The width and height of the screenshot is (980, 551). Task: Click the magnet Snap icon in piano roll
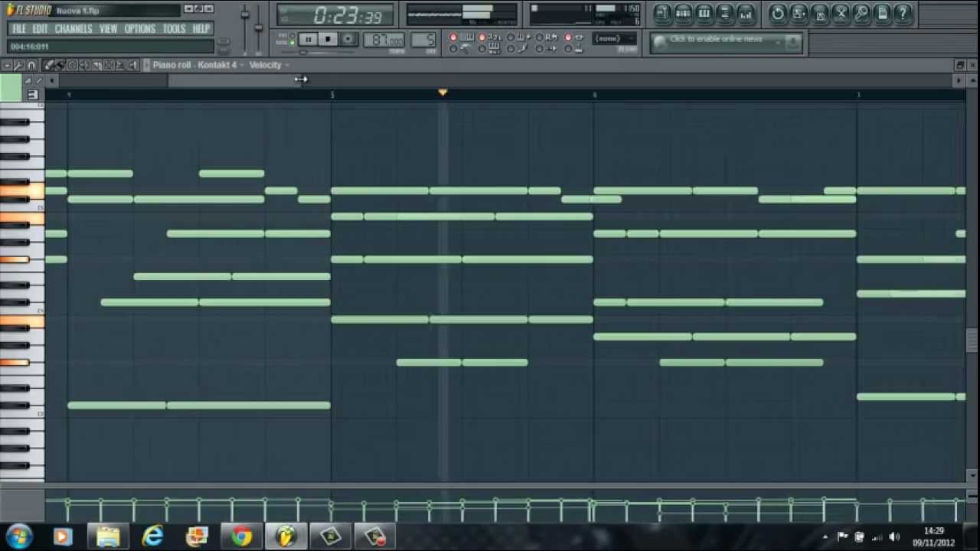click(x=31, y=65)
